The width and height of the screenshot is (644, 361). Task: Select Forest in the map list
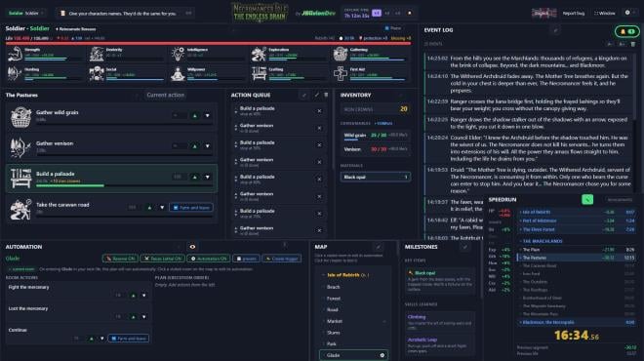click(x=333, y=299)
